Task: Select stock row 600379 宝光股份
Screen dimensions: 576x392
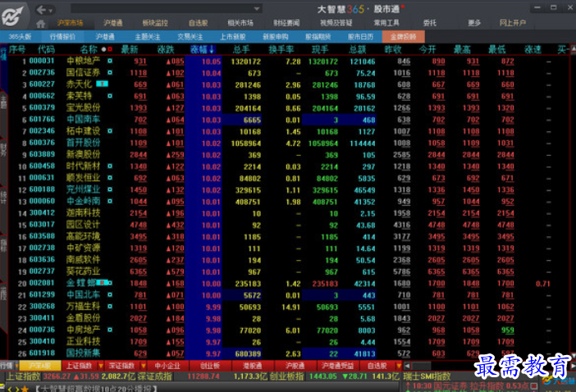Action: 288,108
